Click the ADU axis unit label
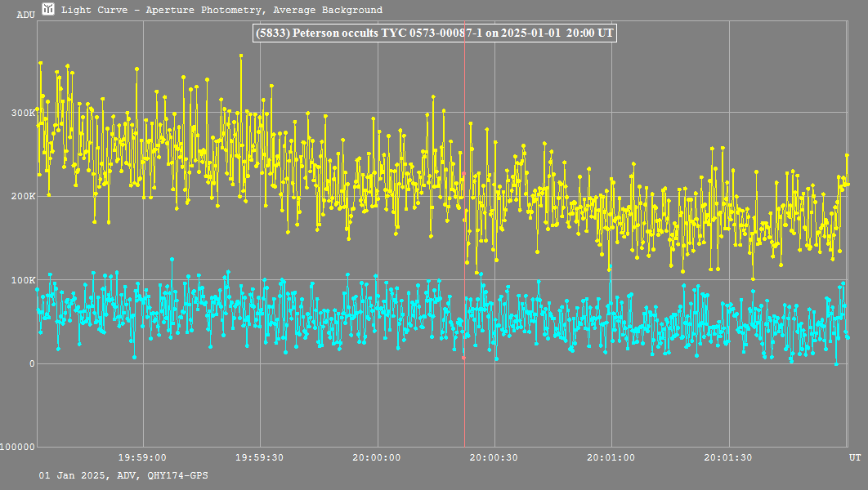 25,15
